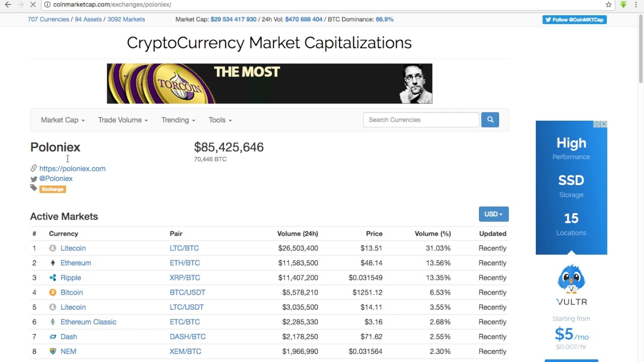
Task: Click the page vertical scrollbar
Action: coord(640,48)
